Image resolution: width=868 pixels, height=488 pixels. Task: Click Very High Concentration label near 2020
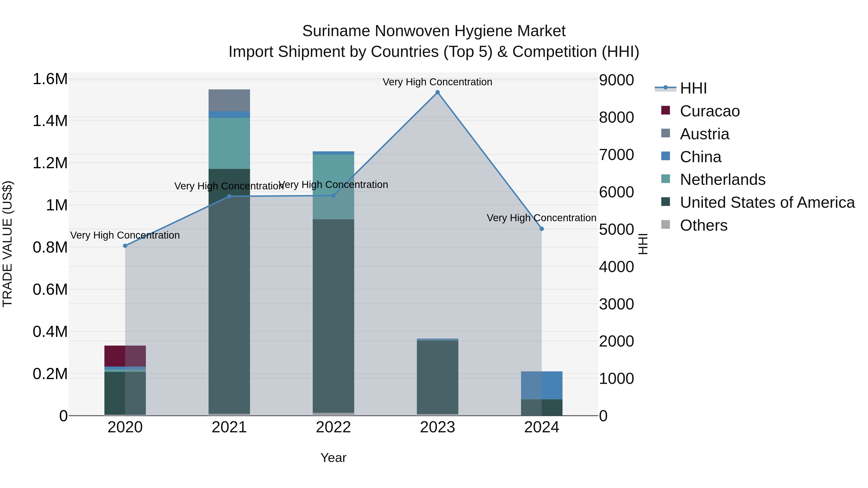coord(125,235)
